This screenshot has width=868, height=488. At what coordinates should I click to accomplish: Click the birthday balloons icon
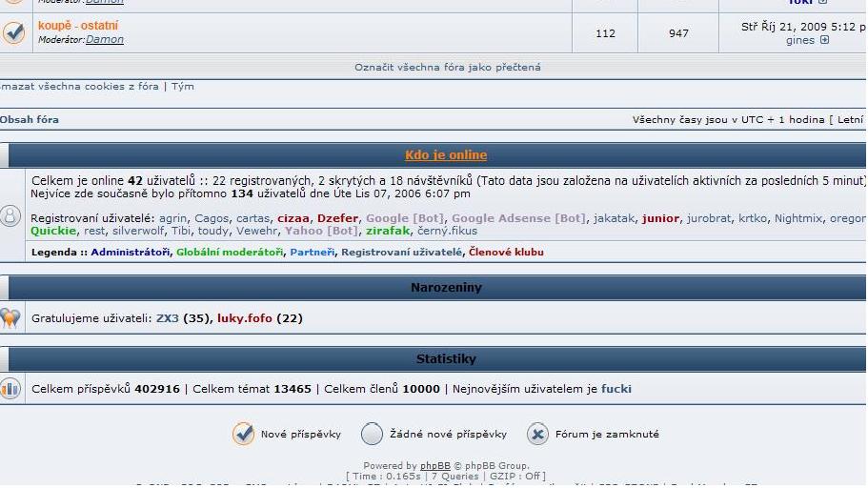(x=10, y=318)
